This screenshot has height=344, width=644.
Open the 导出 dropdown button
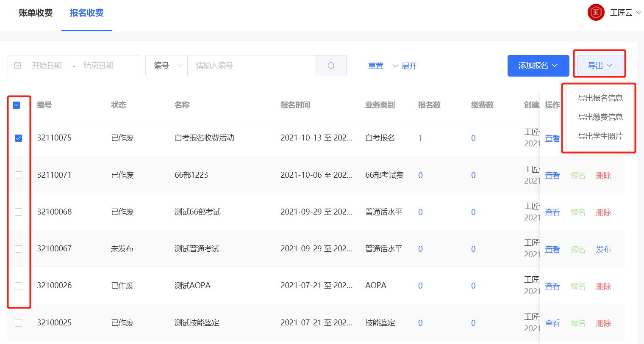point(600,66)
